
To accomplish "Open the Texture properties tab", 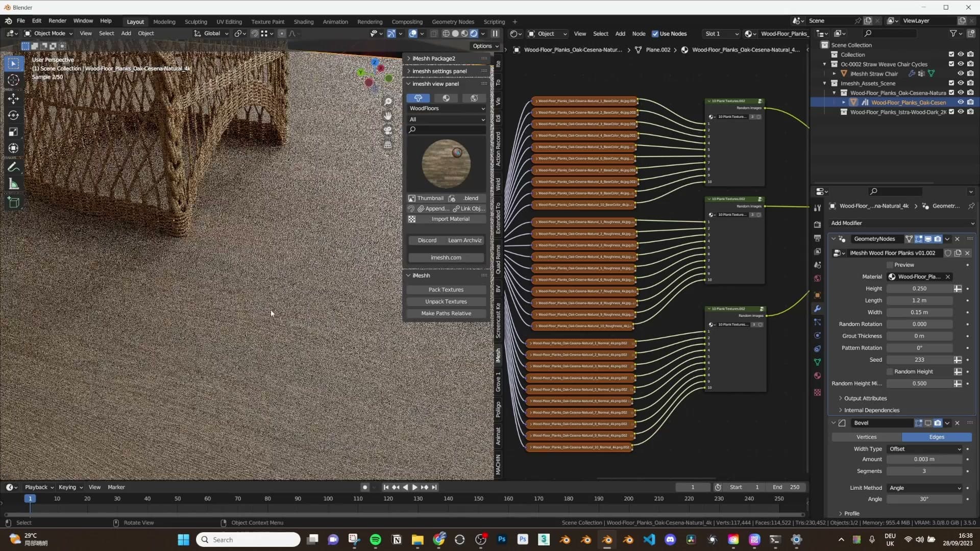I will point(817,392).
